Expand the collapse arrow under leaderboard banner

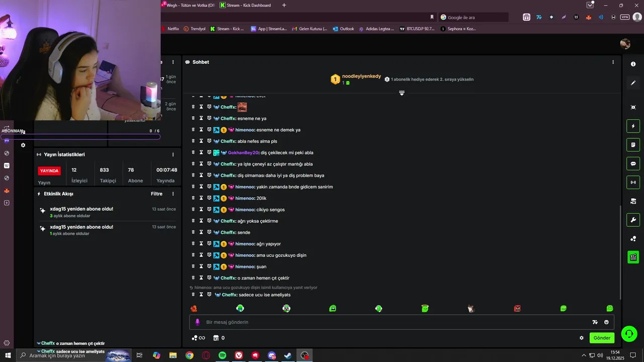pyautogui.click(x=401, y=93)
